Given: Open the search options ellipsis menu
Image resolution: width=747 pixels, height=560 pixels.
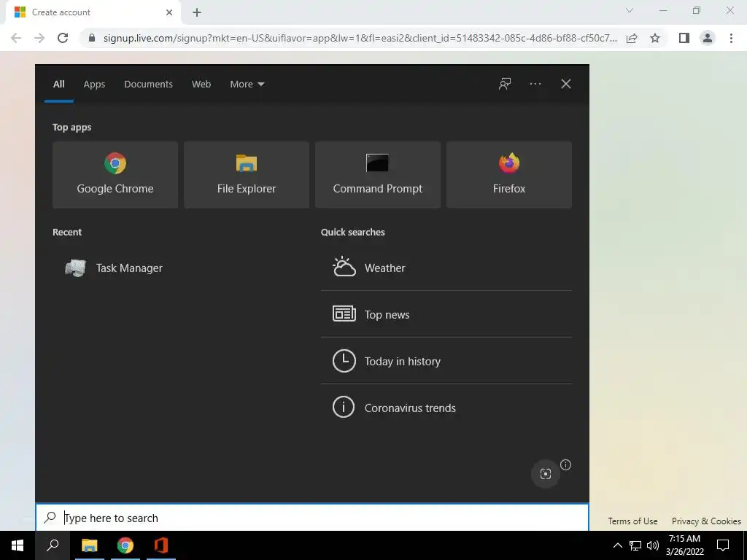Looking at the screenshot, I should point(535,85).
